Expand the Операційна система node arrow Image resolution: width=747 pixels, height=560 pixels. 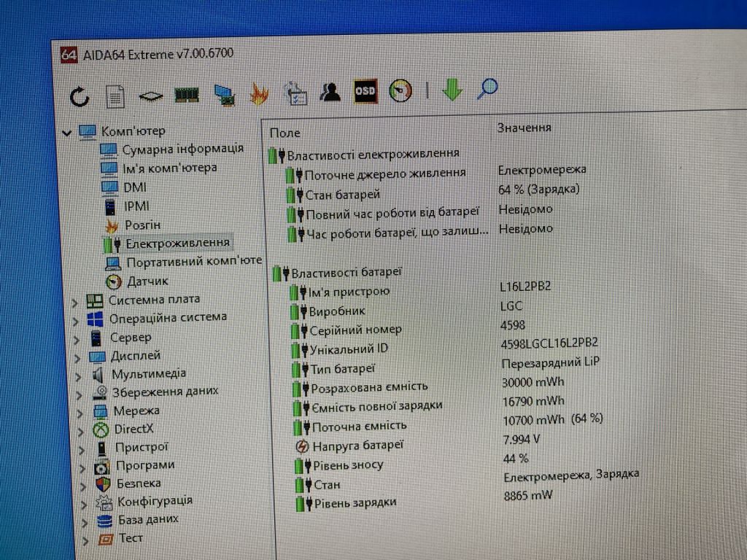pos(76,322)
